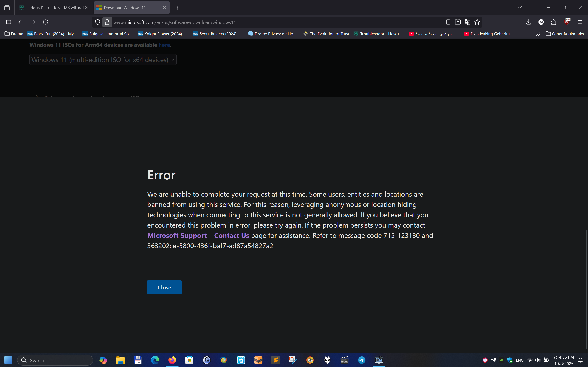Open reader view icon in address bar
Viewport: 588px width, 367px height.
click(448, 22)
